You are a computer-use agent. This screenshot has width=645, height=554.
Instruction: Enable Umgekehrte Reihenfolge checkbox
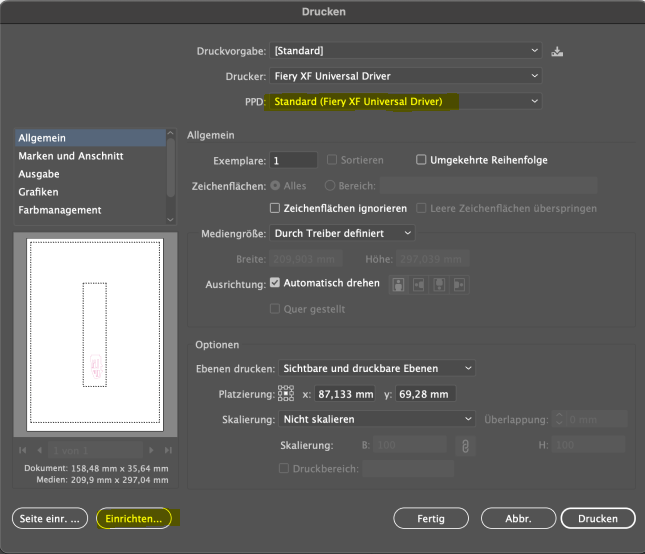pyautogui.click(x=421, y=160)
